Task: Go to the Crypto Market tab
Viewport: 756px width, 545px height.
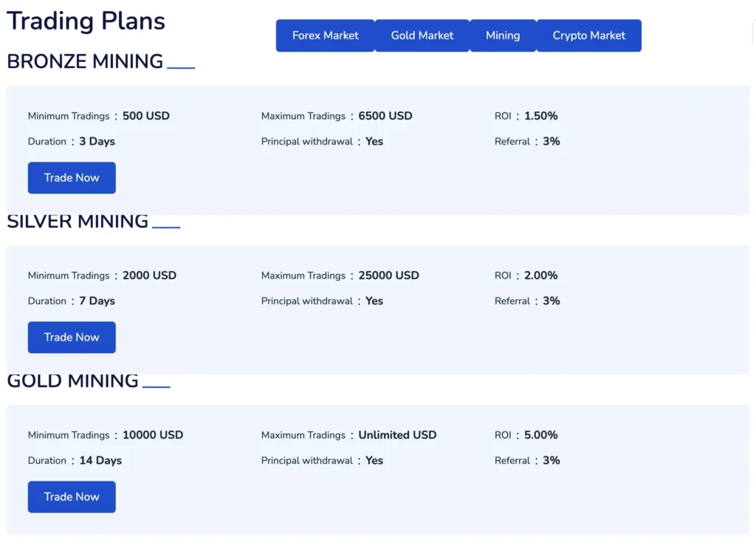Action: click(x=588, y=35)
